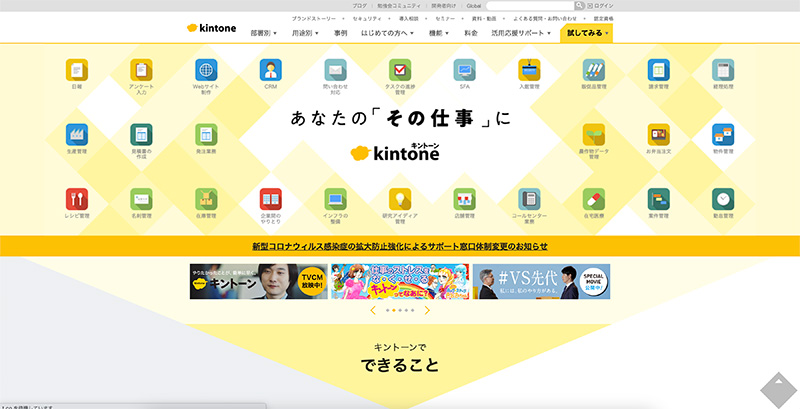The width and height of the screenshot is (800, 409).
Task: Open the CRM person icon
Action: click(x=270, y=70)
